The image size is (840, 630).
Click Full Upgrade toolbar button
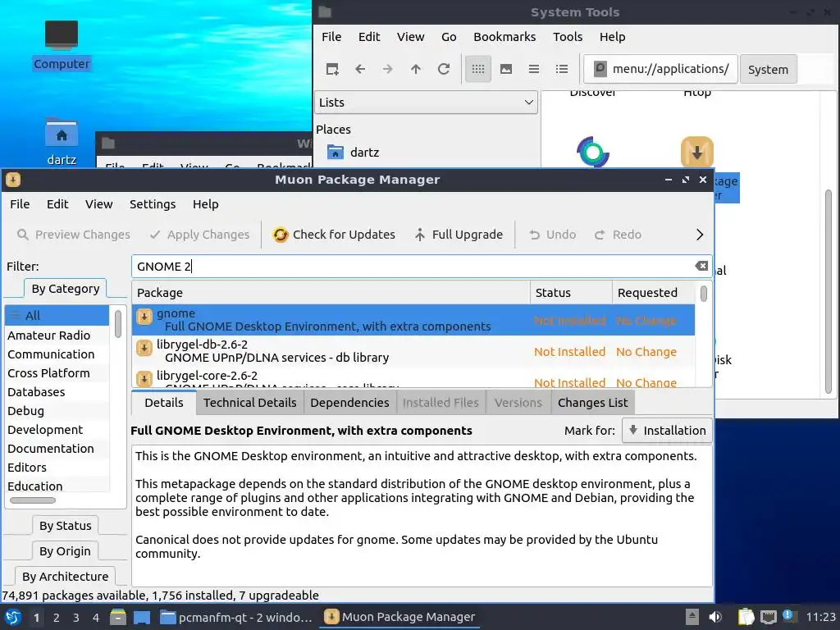coord(459,235)
